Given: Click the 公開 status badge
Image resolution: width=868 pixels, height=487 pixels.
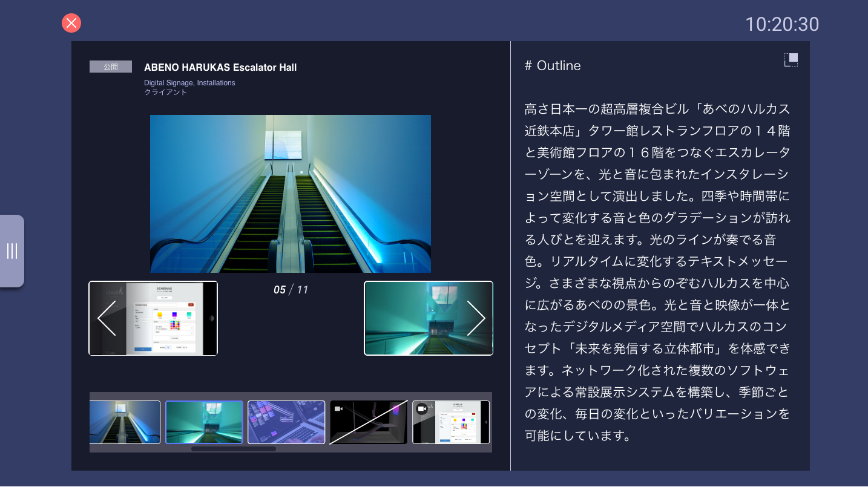Looking at the screenshot, I should click(x=111, y=67).
